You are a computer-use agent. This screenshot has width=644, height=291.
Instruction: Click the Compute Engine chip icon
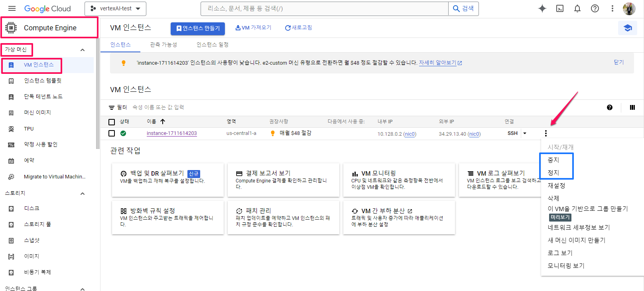pyautogui.click(x=11, y=28)
